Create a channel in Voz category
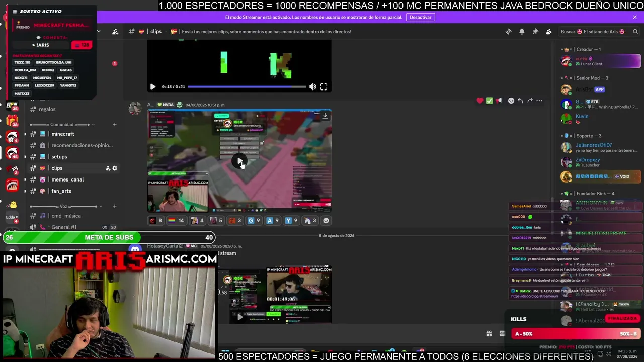 click(114, 206)
